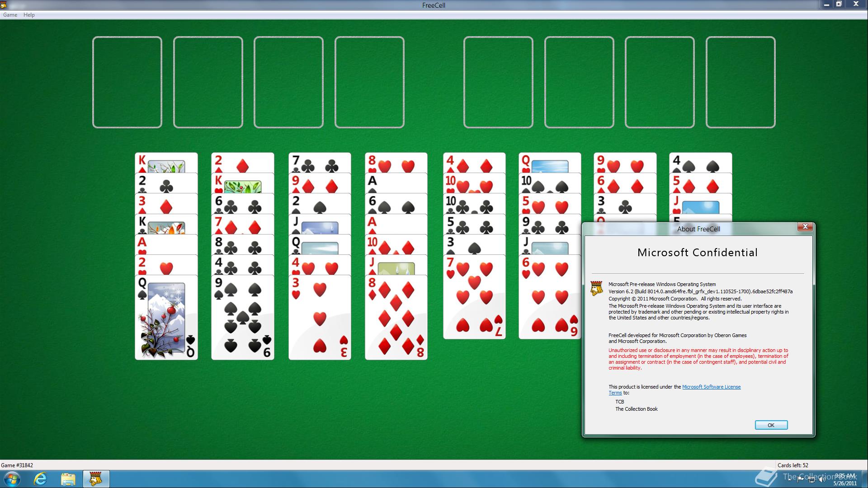Click the 10 of hearts in fifth column

(x=474, y=183)
